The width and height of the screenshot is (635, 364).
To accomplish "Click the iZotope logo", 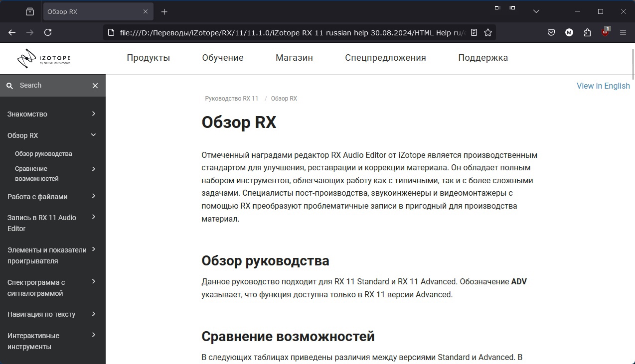I will [44, 58].
